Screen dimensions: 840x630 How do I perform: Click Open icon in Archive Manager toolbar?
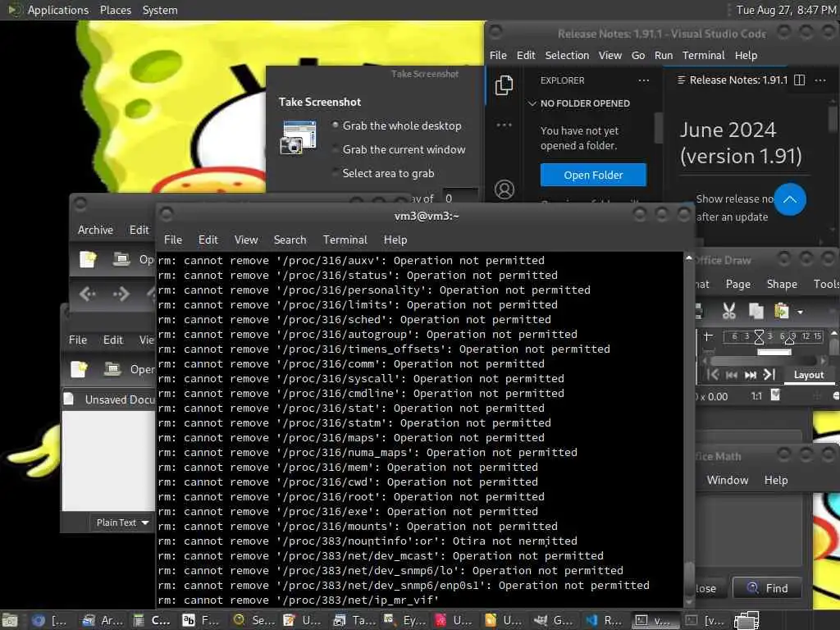(121, 259)
